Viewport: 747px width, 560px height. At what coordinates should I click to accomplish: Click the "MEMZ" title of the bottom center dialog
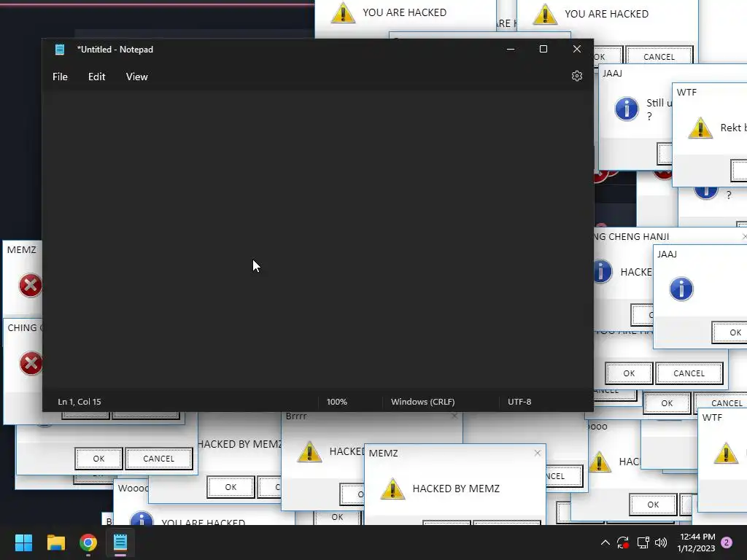click(x=383, y=453)
